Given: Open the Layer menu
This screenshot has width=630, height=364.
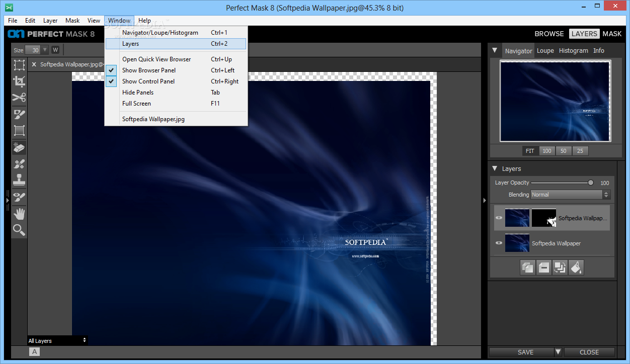Looking at the screenshot, I should coord(50,21).
